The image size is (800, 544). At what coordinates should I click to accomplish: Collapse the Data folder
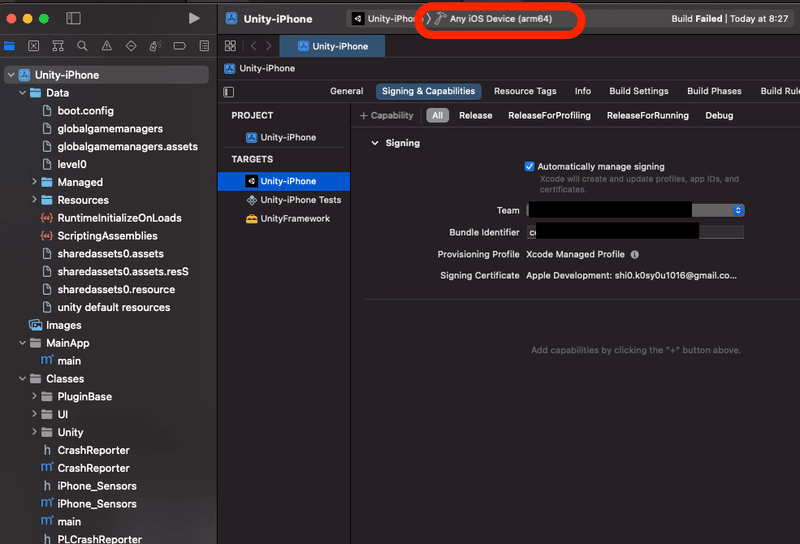22,93
